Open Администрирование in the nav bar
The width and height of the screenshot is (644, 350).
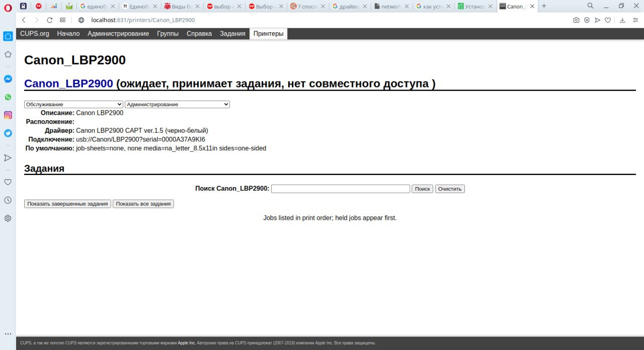coord(118,34)
